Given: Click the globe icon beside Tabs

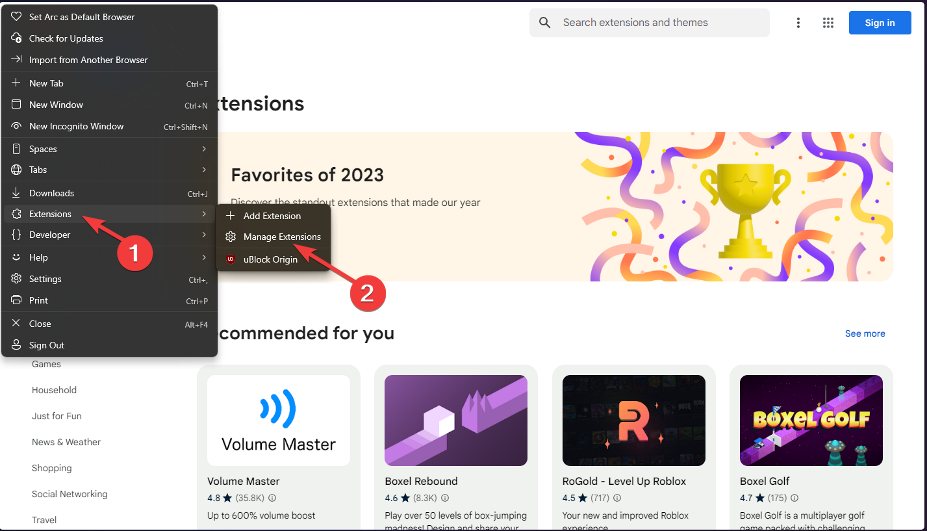Looking at the screenshot, I should tap(17, 170).
